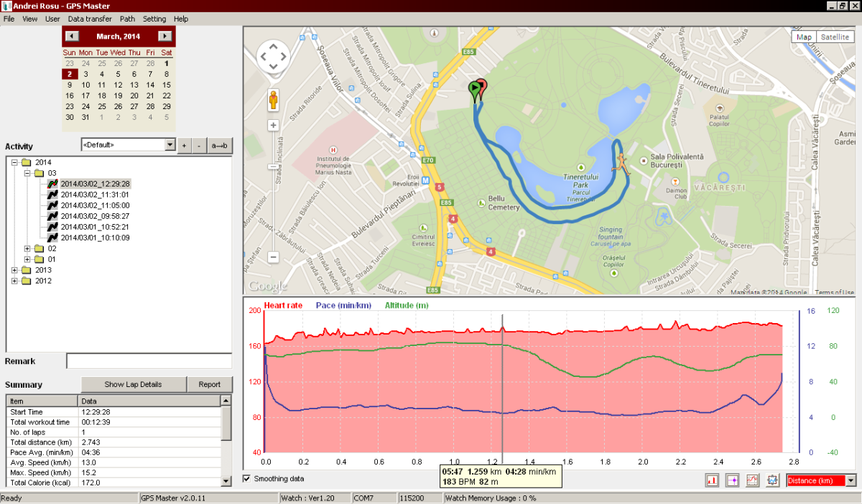
Task: Open the <Default> activity dropdown
Action: 170,145
